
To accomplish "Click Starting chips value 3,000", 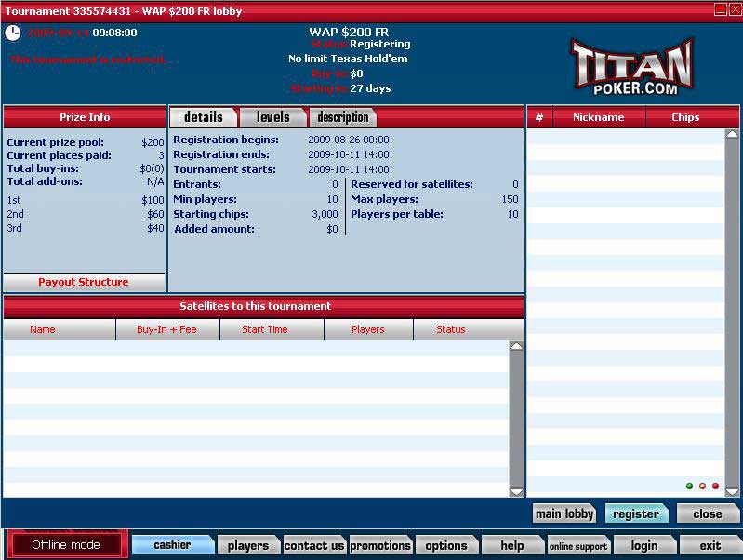I will point(325,214).
